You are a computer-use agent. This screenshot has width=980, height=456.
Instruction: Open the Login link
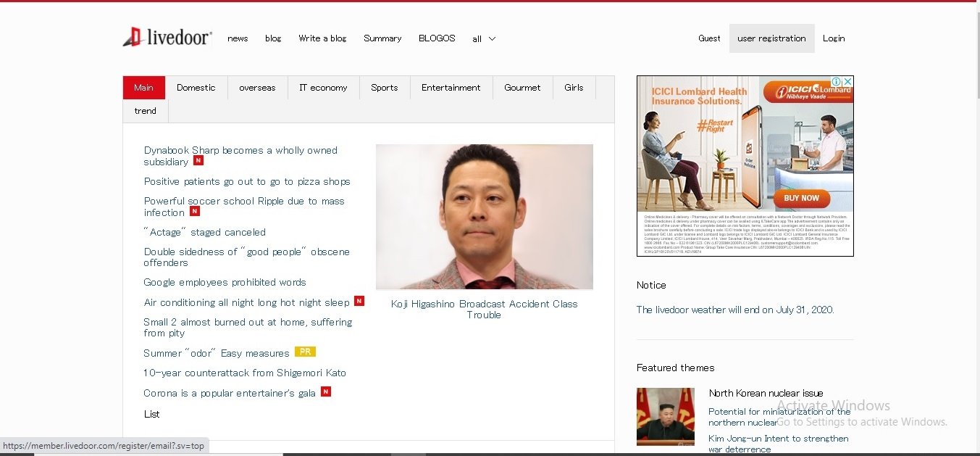tap(834, 38)
